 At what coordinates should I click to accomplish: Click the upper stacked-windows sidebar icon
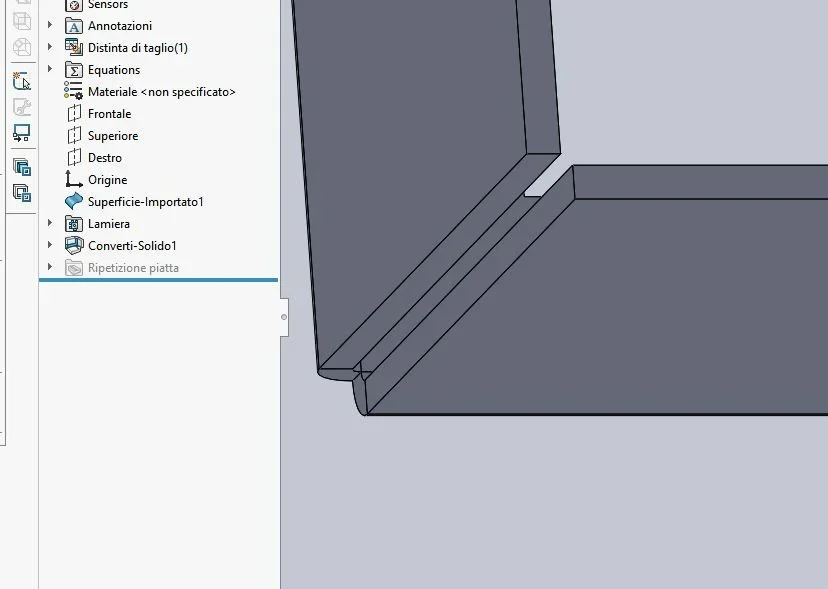pos(22,167)
